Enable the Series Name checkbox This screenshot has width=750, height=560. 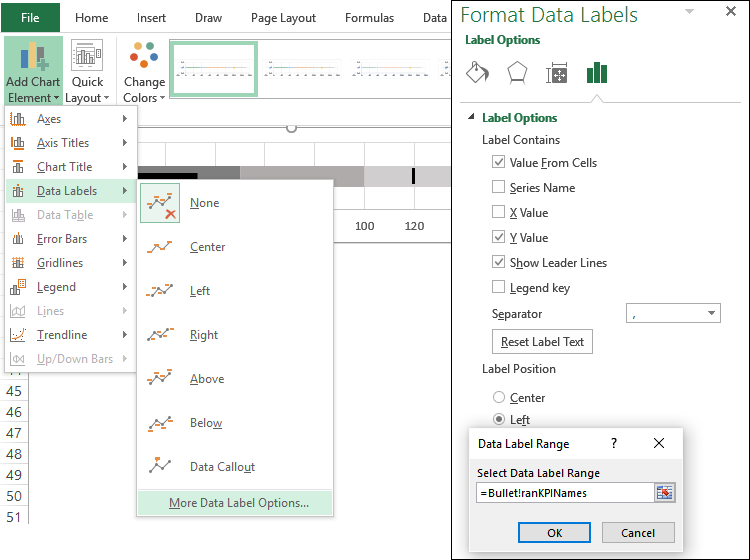498,187
